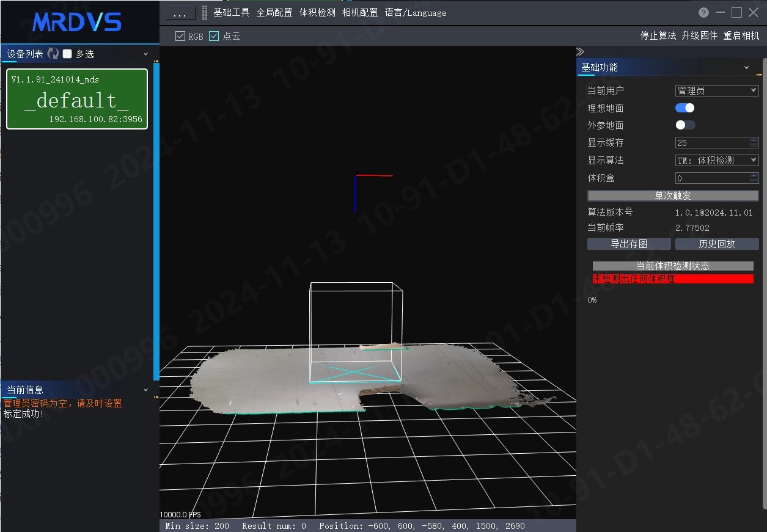Screen dimensions: 767x532
Task: Increase 体积盒 value with stepper up arrow
Action: [x=754, y=175]
